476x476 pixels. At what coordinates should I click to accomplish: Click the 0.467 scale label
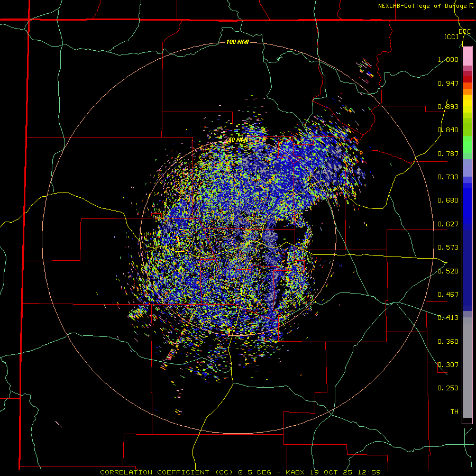448,295
